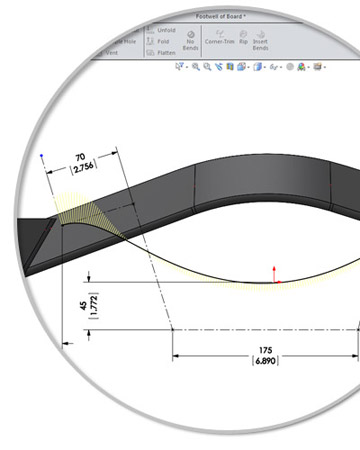
Task: Click the Fold sheet metal tool
Action: [158, 41]
